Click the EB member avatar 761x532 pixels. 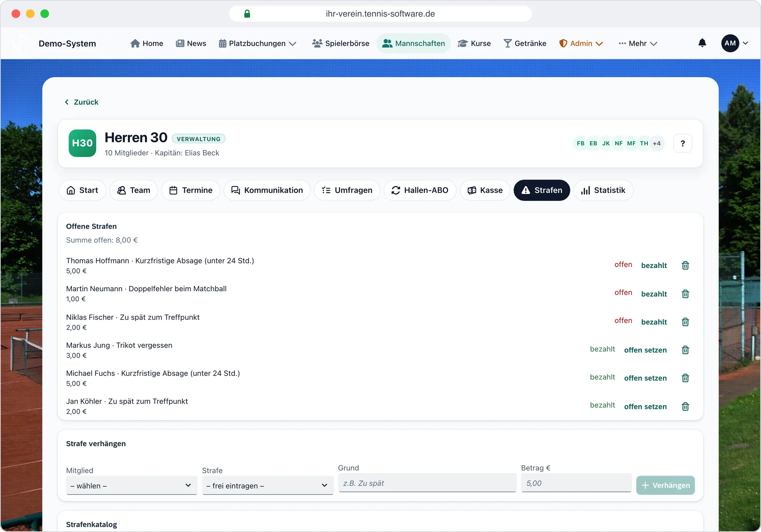coord(593,143)
